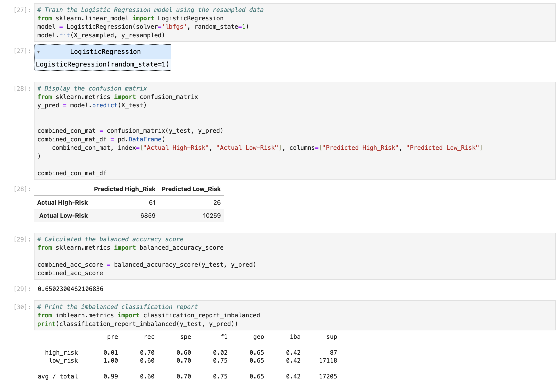Screen dimensions: 560x392
Task: Click output prompt [29] beside accuracy value
Action: pos(22,289)
